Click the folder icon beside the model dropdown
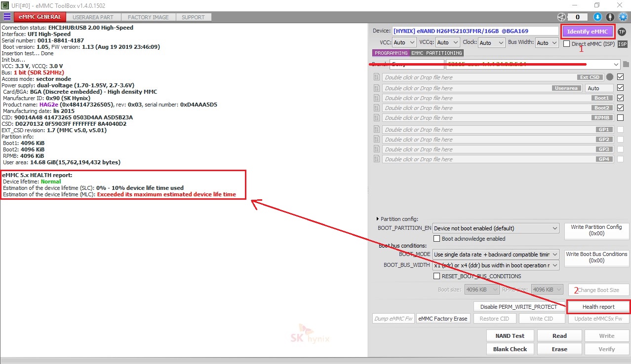 pos(626,64)
